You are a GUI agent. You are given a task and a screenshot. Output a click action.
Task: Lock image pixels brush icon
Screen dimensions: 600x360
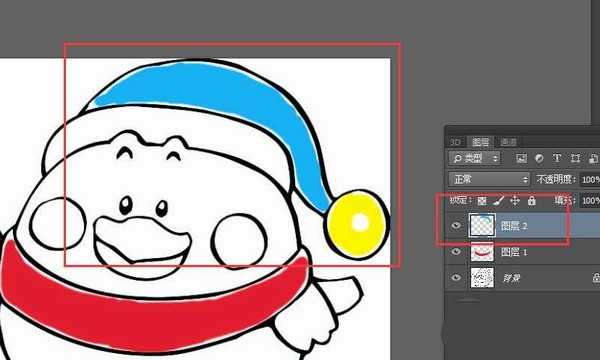(499, 200)
